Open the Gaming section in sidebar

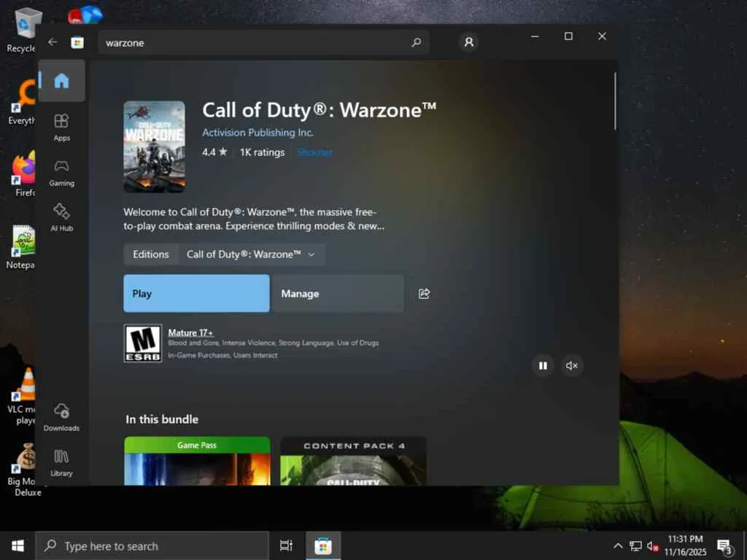pyautogui.click(x=61, y=174)
